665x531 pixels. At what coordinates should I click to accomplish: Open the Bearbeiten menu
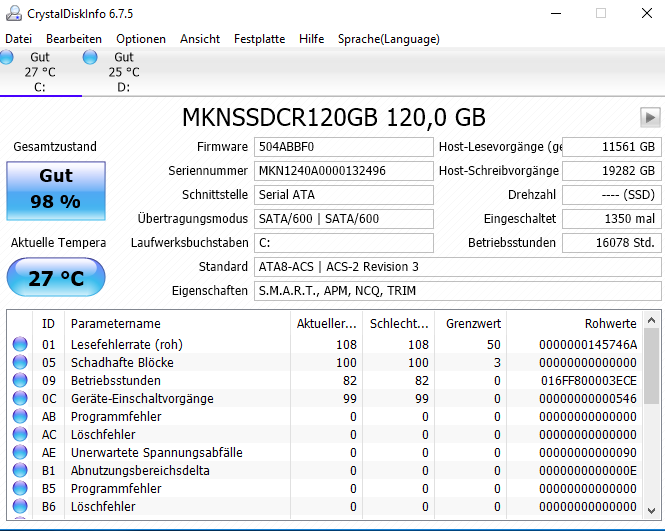(74, 39)
